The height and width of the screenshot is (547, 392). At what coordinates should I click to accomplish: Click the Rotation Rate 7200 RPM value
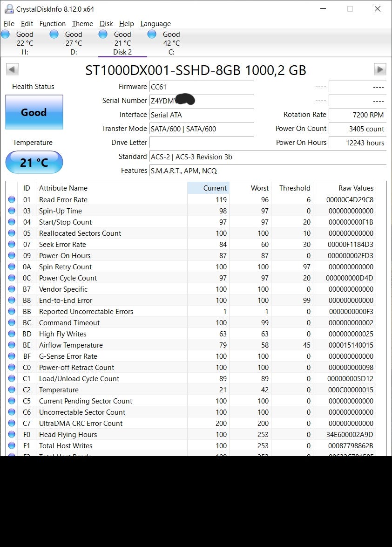point(358,115)
